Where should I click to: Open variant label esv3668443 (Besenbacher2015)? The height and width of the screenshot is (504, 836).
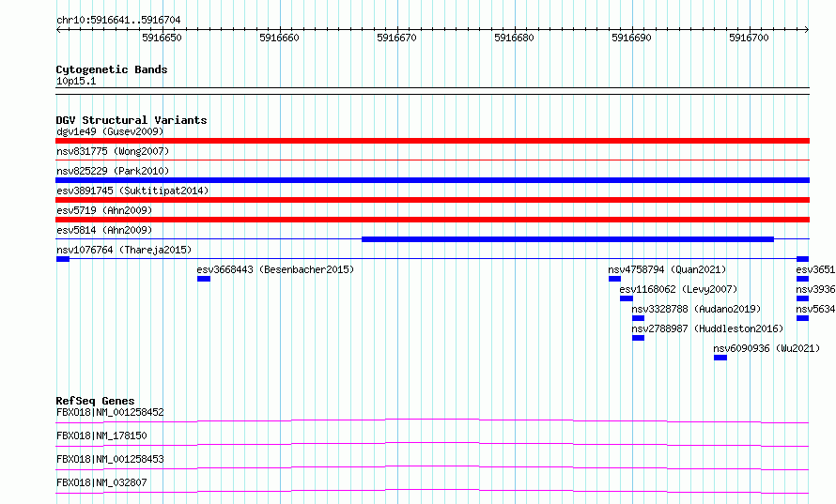tap(275, 269)
